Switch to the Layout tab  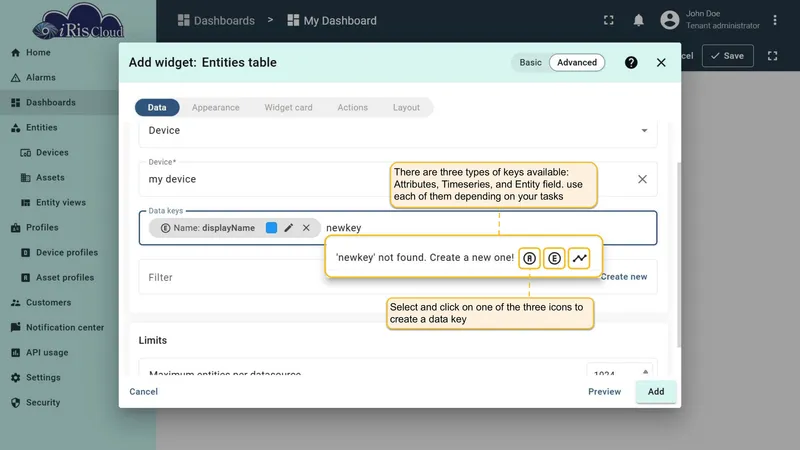407,108
